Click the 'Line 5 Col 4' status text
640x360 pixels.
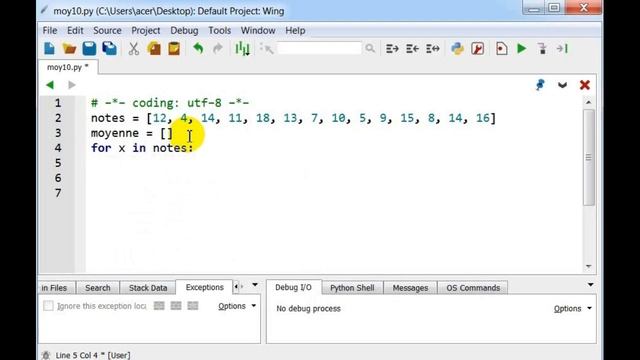[76, 355]
